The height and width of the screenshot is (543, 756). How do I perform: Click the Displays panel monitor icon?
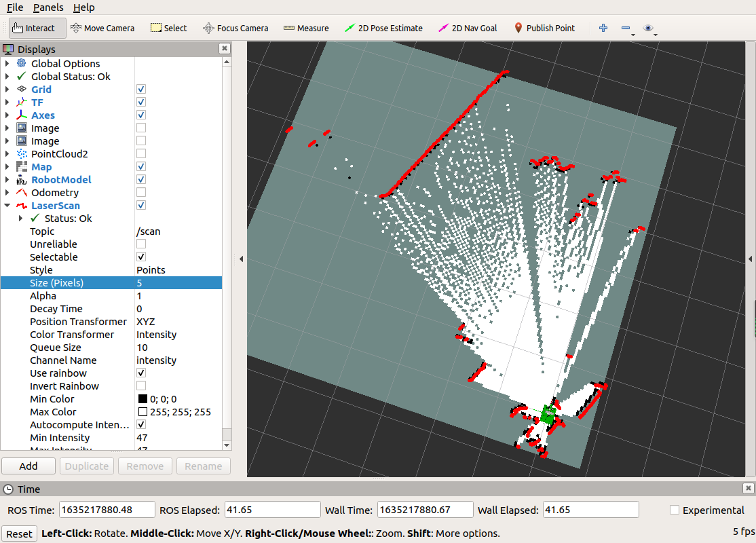(x=8, y=49)
